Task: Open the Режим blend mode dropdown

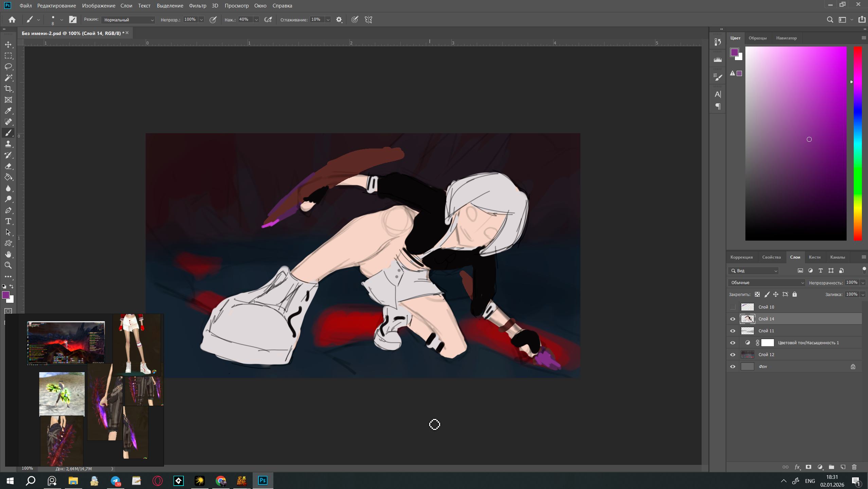Action: [x=128, y=20]
